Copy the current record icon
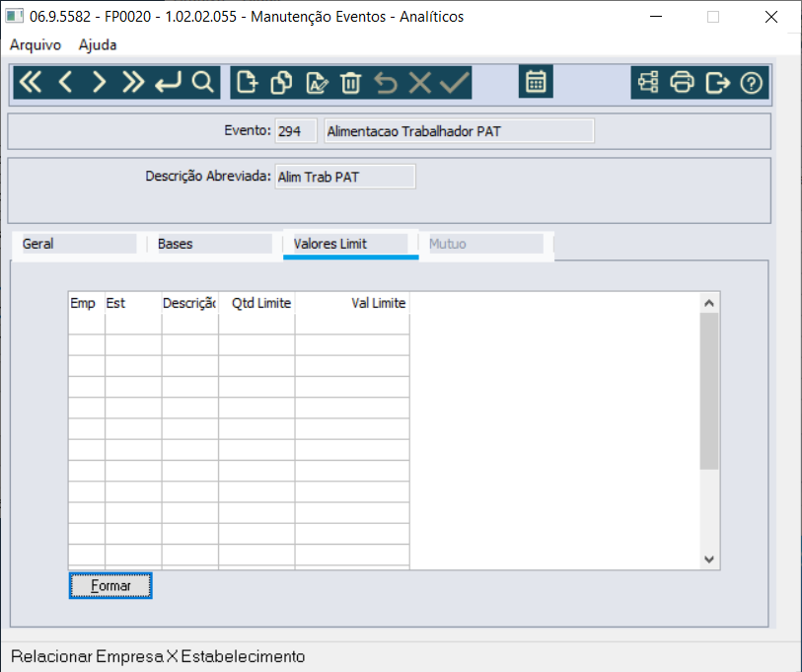 click(x=281, y=83)
